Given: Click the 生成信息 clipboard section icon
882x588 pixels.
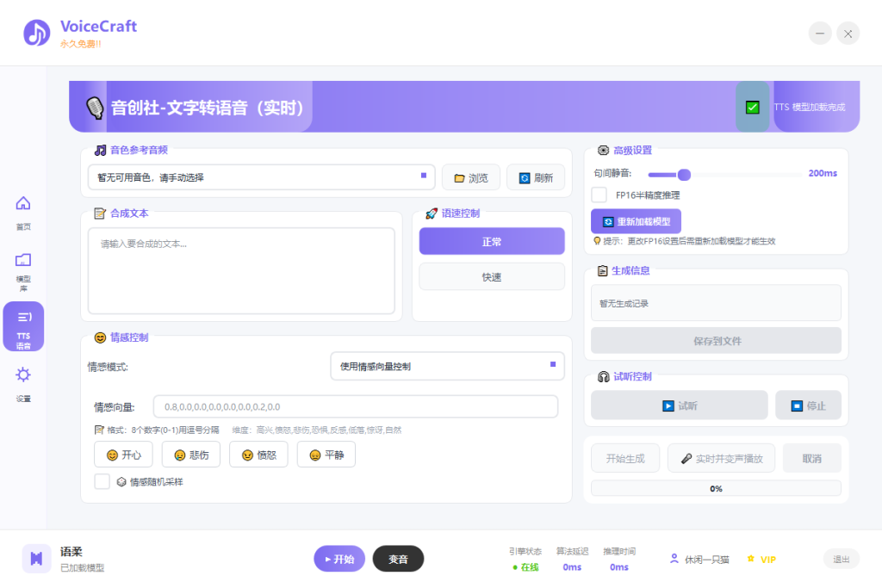Looking at the screenshot, I should pos(602,271).
